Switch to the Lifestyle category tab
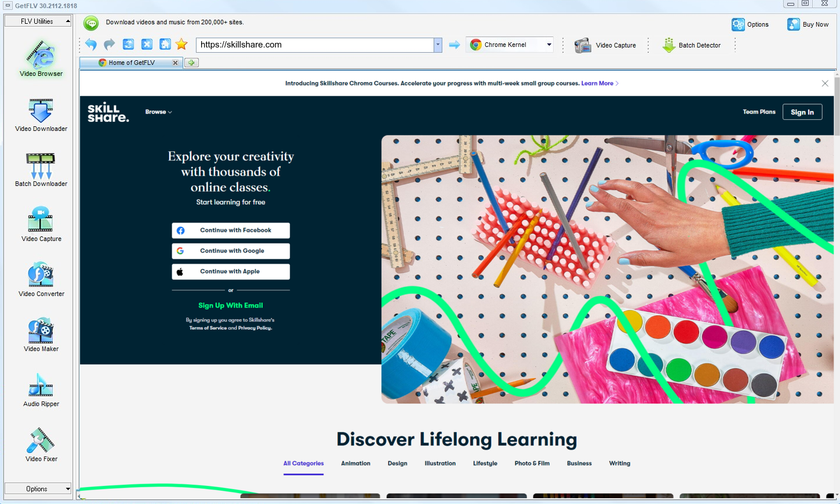This screenshot has width=840, height=504. [x=485, y=463]
